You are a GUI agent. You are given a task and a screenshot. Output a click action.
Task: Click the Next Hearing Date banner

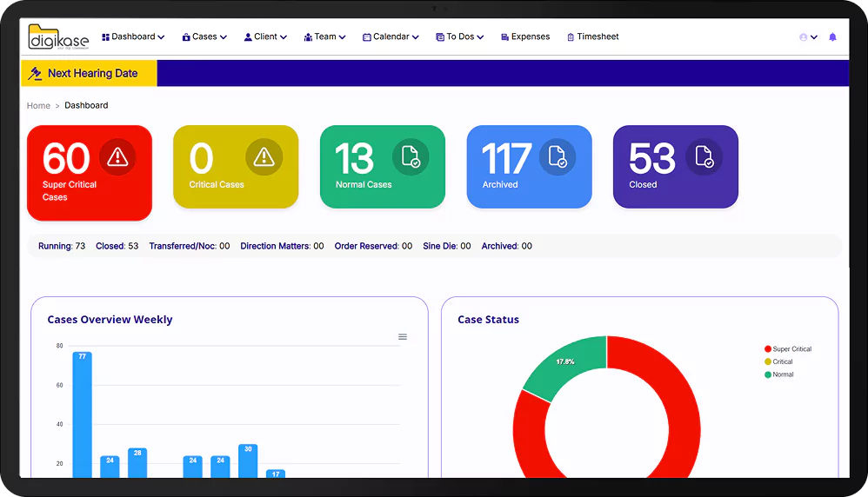coord(89,73)
